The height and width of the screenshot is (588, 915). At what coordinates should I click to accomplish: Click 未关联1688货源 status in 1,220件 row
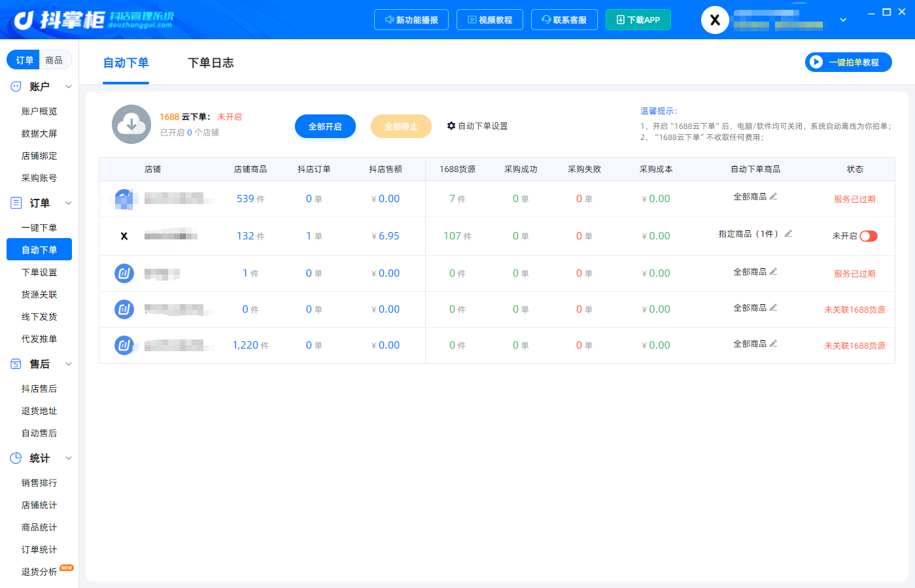(x=855, y=345)
